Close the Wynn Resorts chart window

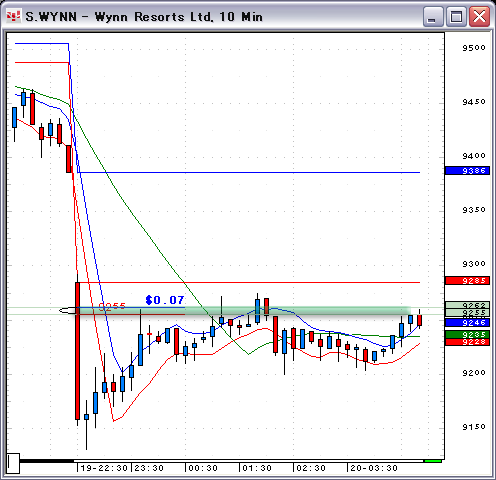tap(479, 17)
